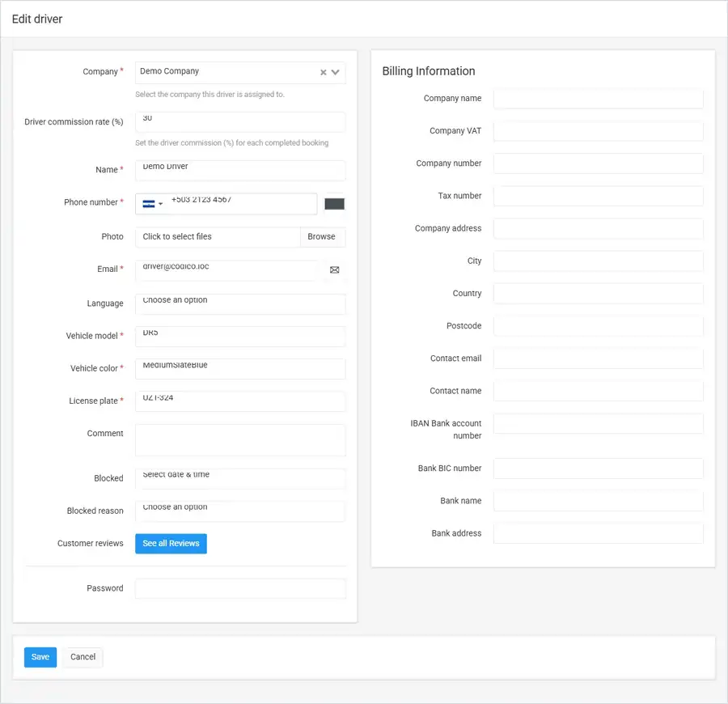This screenshot has width=728, height=704.
Task: Save the driver form
Action: pos(40,657)
